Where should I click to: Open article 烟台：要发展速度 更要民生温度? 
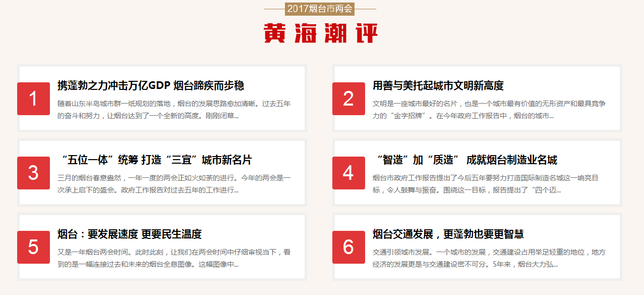pos(130,234)
